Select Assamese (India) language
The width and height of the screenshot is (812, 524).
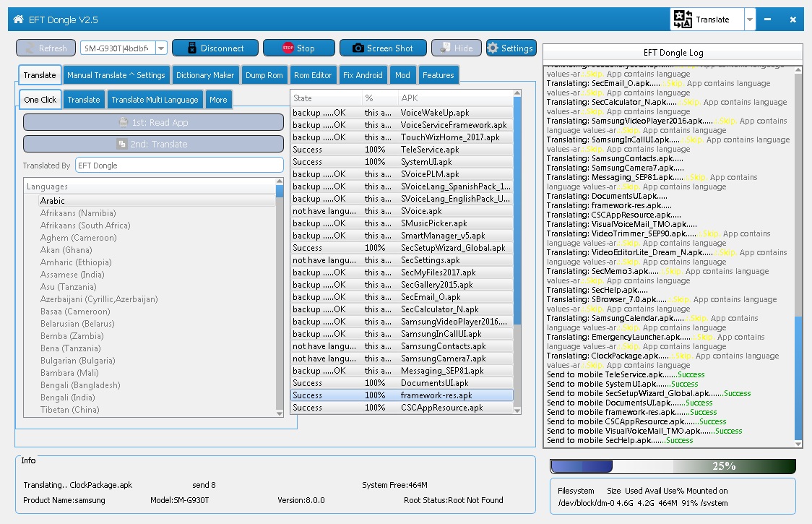pos(72,275)
